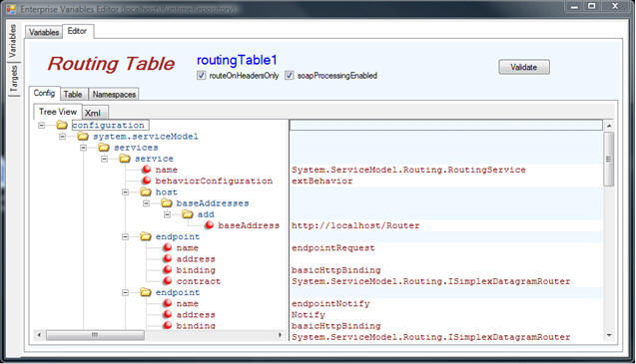636x364 pixels.
Task: Click the baseAddresses folder icon
Action: 167,203
